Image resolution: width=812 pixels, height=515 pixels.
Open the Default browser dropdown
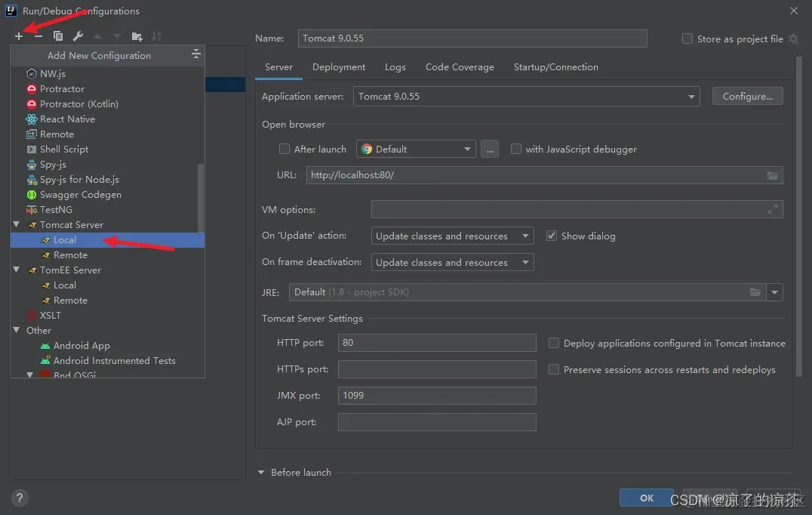[416, 150]
